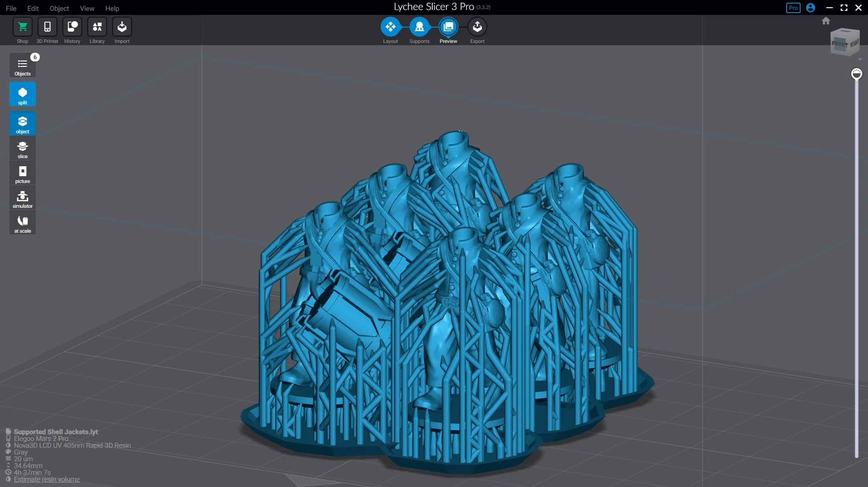Image resolution: width=868 pixels, height=487 pixels.
Task: Click the view orientation cube
Action: (844, 42)
